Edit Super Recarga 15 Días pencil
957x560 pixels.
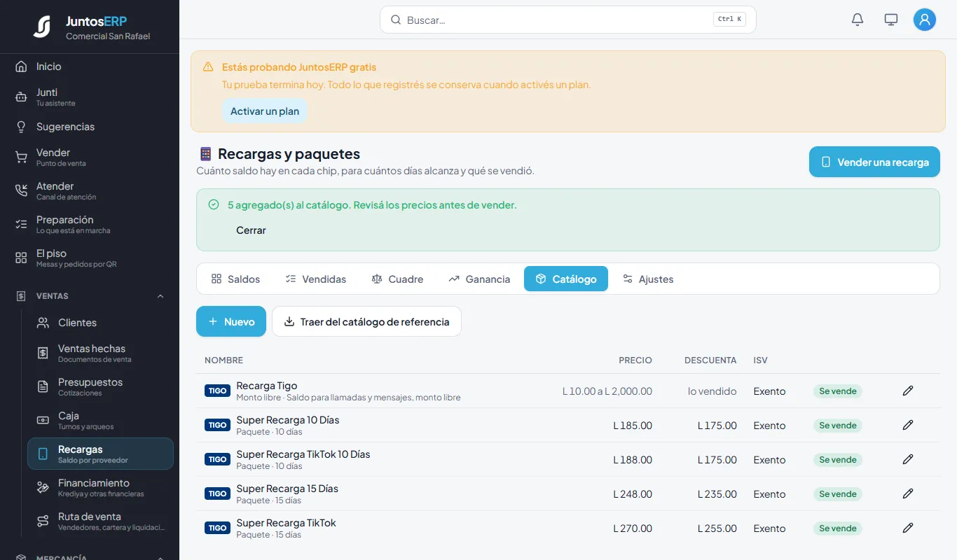click(908, 493)
